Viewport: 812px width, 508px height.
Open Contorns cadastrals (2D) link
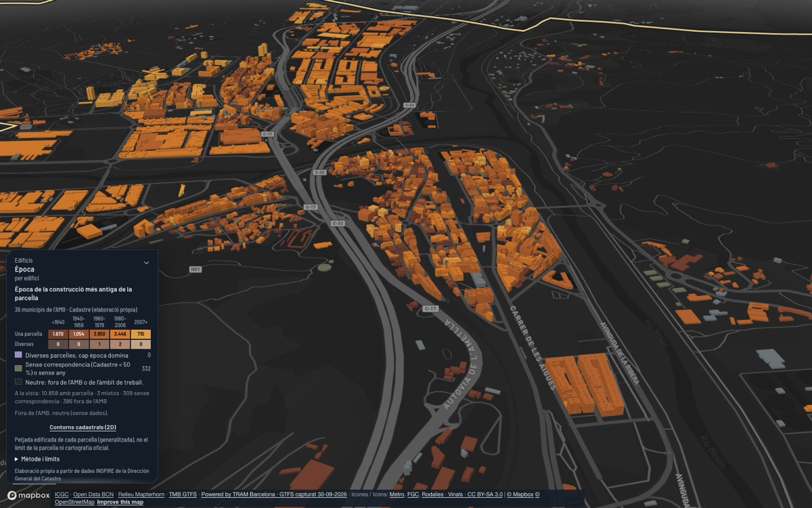[83, 427]
